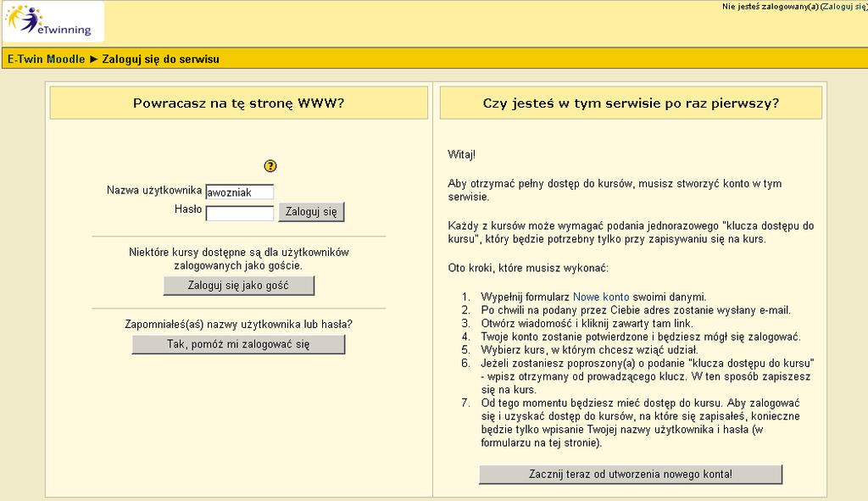
Task: Click the eTwinning logo
Action: 53,21
